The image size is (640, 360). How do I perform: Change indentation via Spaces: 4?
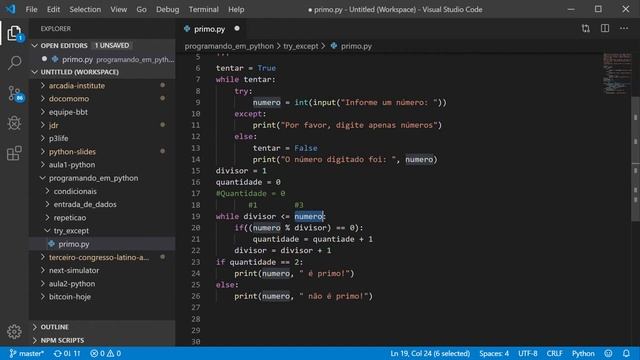click(494, 353)
